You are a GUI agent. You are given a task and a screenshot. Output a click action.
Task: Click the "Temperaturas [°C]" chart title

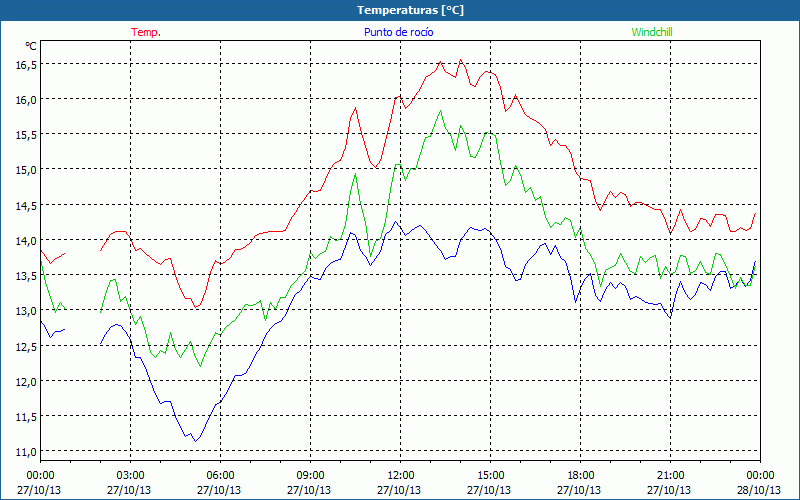[410, 10]
